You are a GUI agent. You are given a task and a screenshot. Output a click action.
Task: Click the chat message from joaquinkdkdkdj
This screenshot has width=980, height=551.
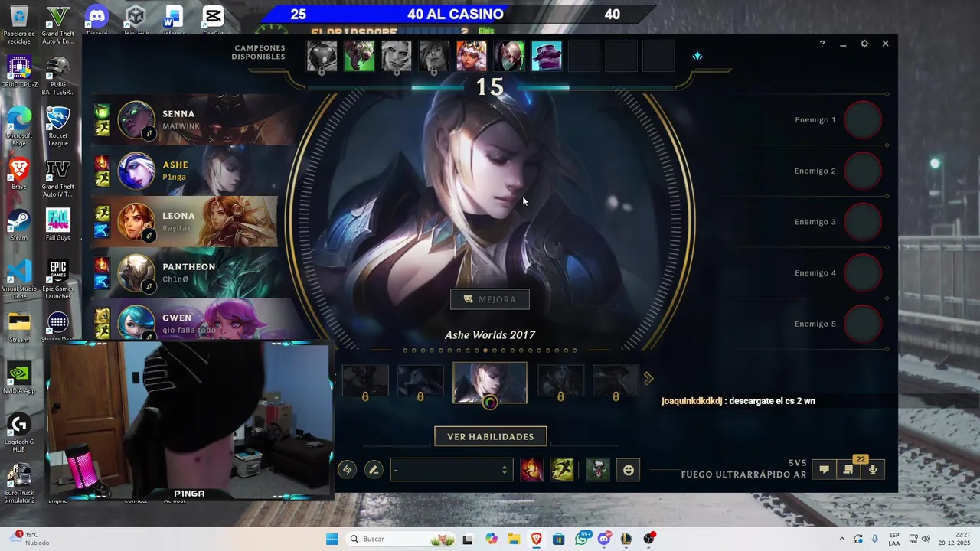pyautogui.click(x=738, y=401)
